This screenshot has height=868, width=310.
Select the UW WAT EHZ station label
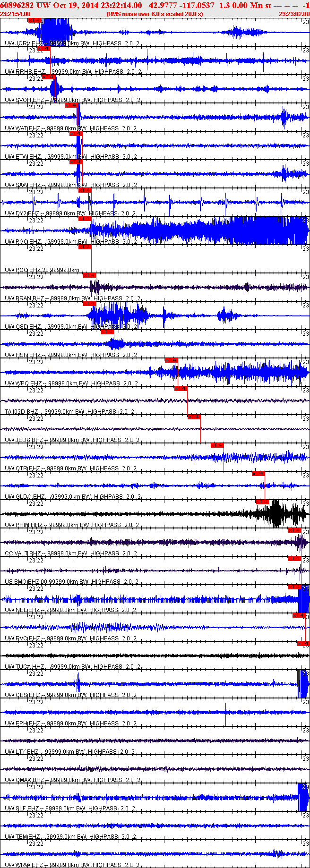click(x=71, y=128)
